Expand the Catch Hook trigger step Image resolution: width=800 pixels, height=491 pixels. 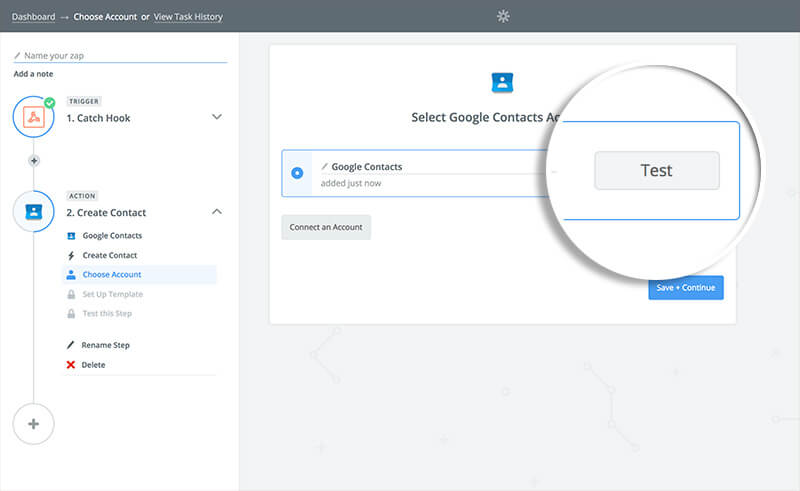click(217, 117)
